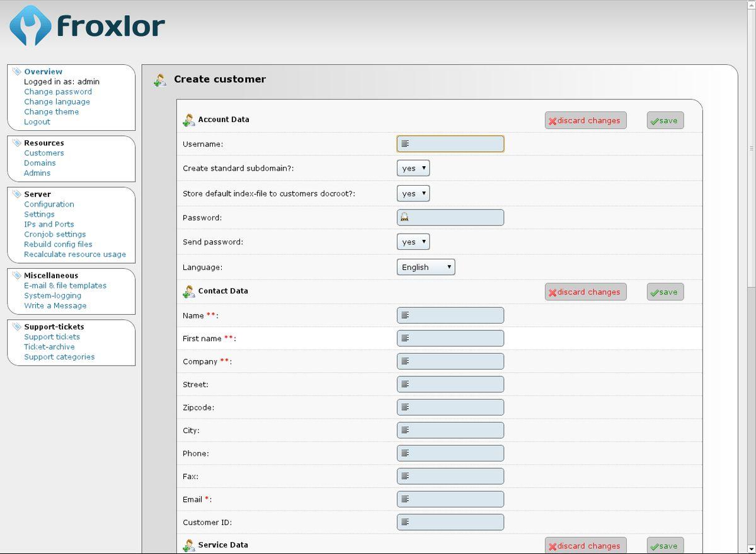This screenshot has height=554, width=756.
Task: Discard changes in Contact Data section
Action: (586, 292)
